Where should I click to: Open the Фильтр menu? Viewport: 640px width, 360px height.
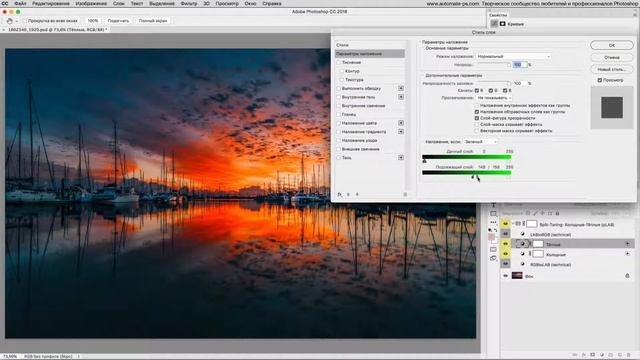pyautogui.click(x=189, y=3)
